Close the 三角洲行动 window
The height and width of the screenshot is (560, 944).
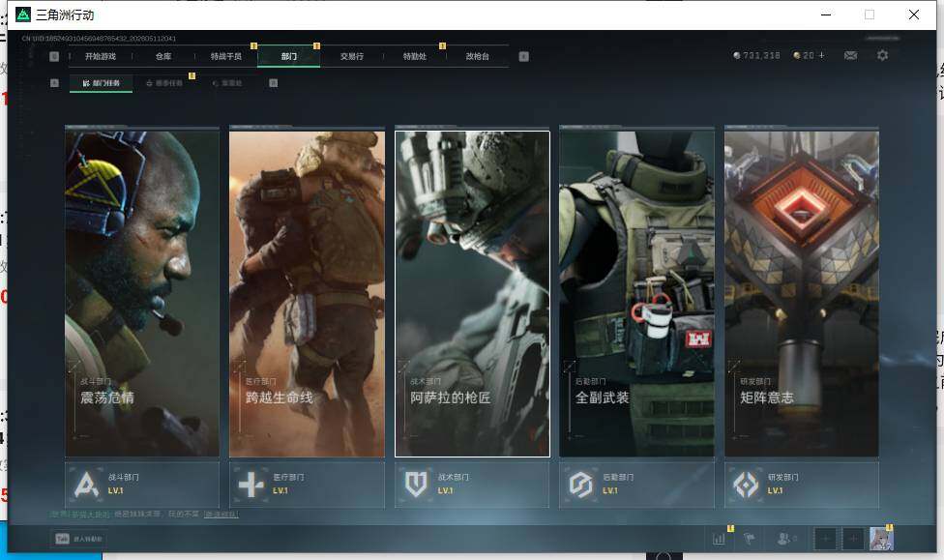point(914,15)
